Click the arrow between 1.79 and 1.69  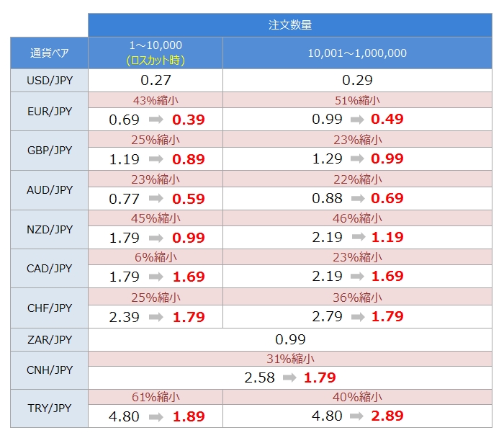point(156,277)
